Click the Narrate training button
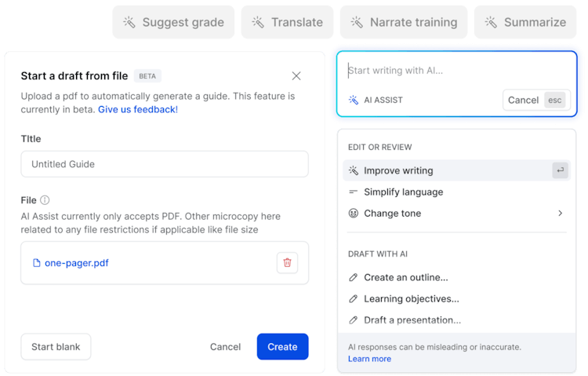 coord(404,22)
